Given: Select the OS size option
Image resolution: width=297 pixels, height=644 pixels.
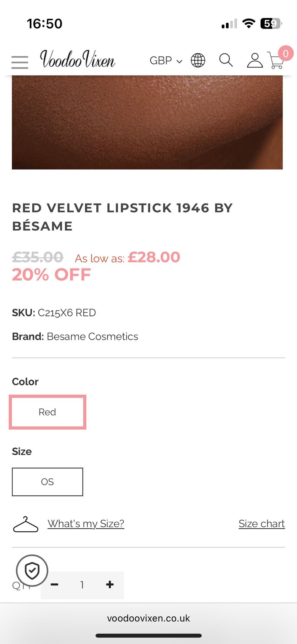Looking at the screenshot, I should pos(47,482).
